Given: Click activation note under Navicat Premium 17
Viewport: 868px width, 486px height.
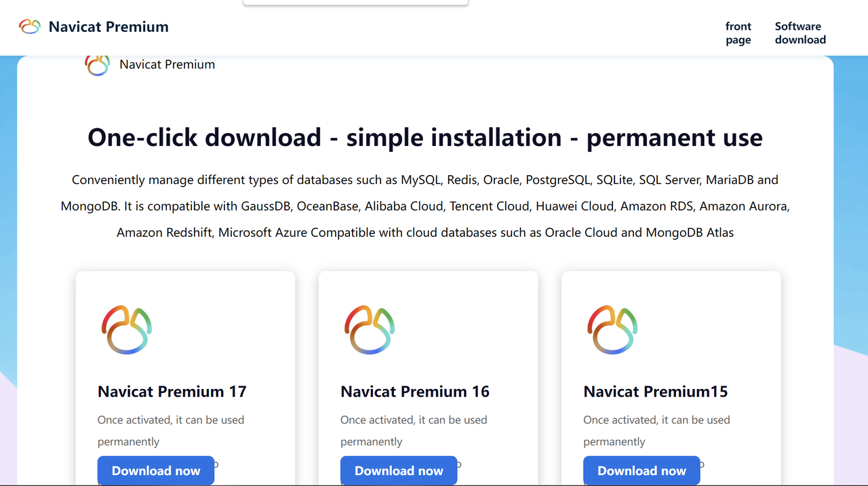Looking at the screenshot, I should click(x=171, y=430).
